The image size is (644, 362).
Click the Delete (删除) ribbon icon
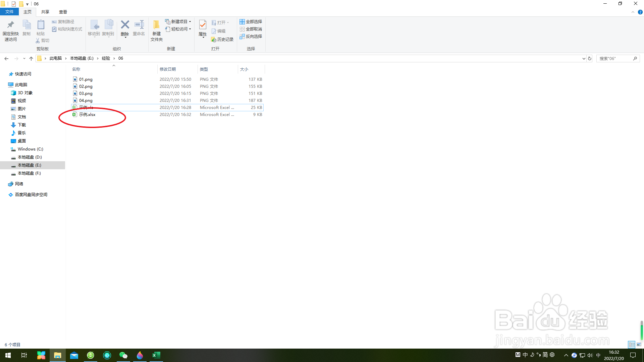(125, 25)
